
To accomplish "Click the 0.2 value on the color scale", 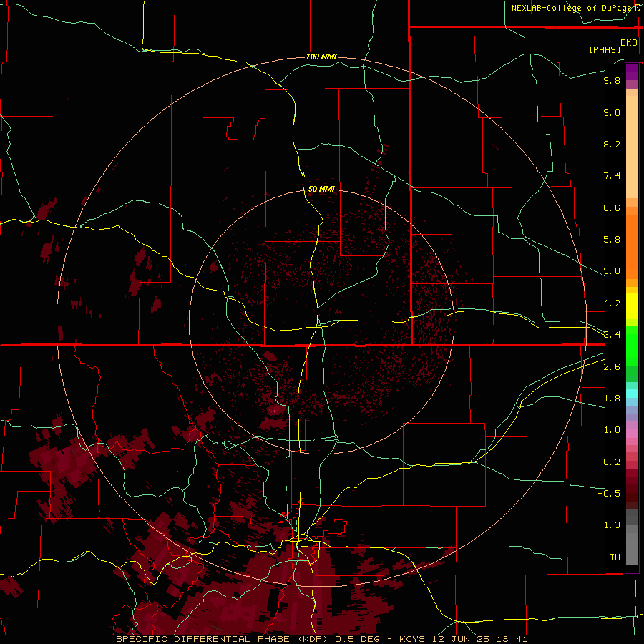I will (612, 462).
